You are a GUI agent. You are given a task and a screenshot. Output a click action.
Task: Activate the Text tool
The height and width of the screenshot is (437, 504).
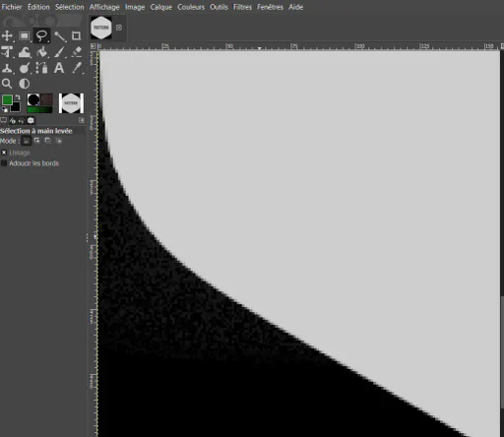coord(59,68)
